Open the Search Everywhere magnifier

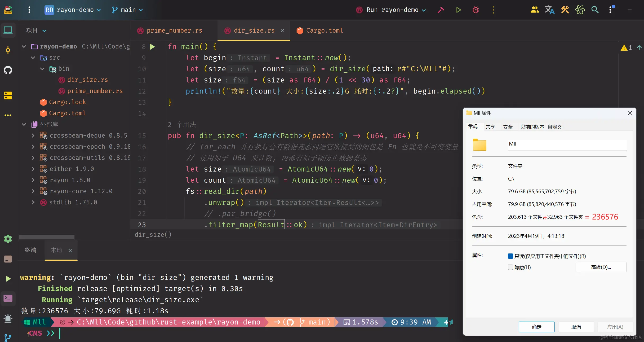pyautogui.click(x=595, y=10)
